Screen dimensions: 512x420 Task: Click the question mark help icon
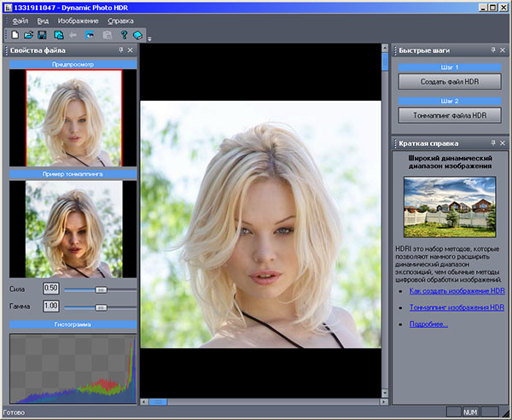(124, 35)
